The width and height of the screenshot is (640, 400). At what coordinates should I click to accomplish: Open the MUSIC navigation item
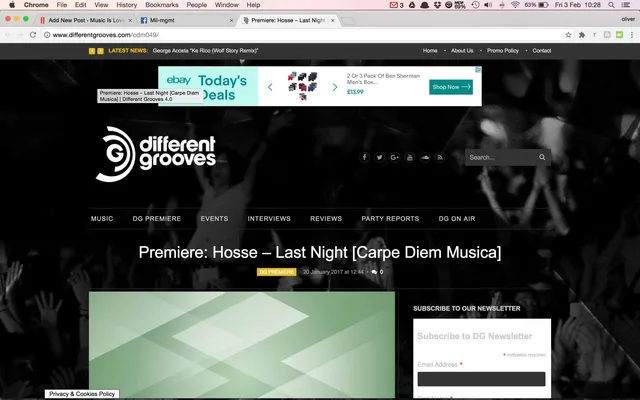tap(102, 219)
